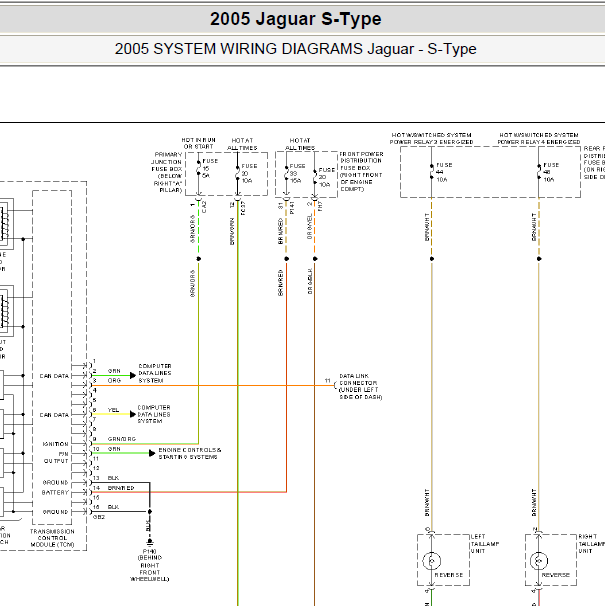Click the TH7 connector label
Screen dimensions: 605x606
click(x=320, y=206)
